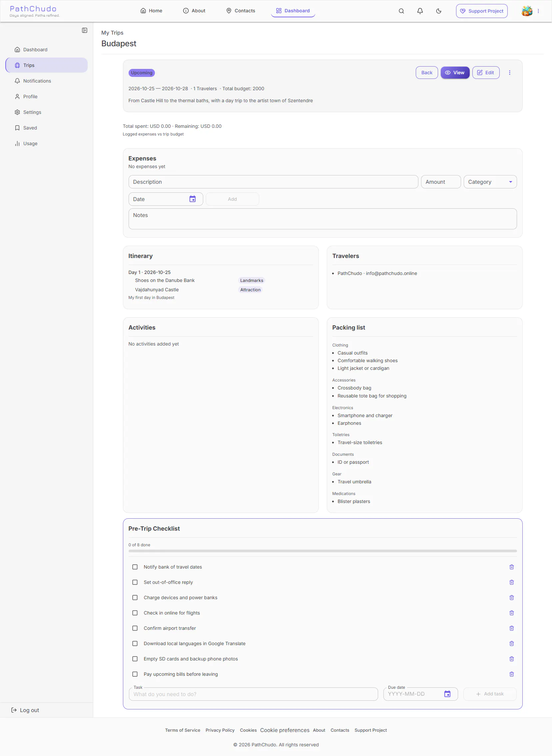The width and height of the screenshot is (552, 756).
Task: Open the header account three-dot menu
Action: click(538, 11)
